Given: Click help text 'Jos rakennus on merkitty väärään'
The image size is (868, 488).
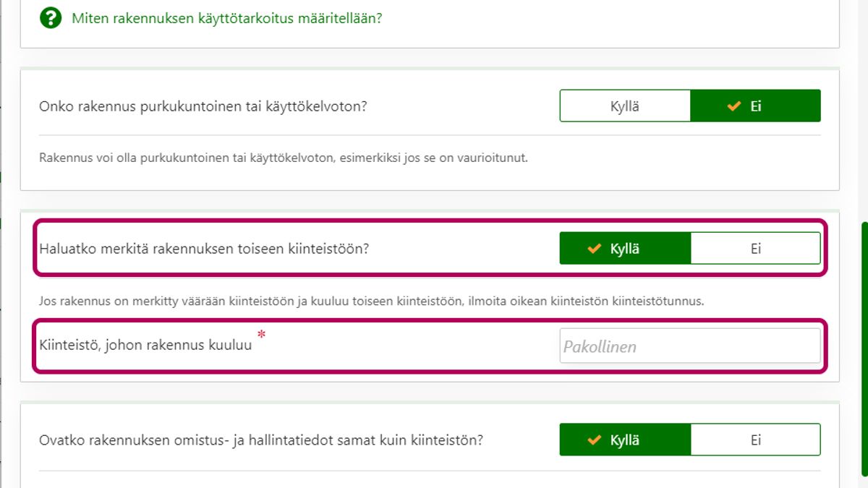Looking at the screenshot, I should (371, 300).
